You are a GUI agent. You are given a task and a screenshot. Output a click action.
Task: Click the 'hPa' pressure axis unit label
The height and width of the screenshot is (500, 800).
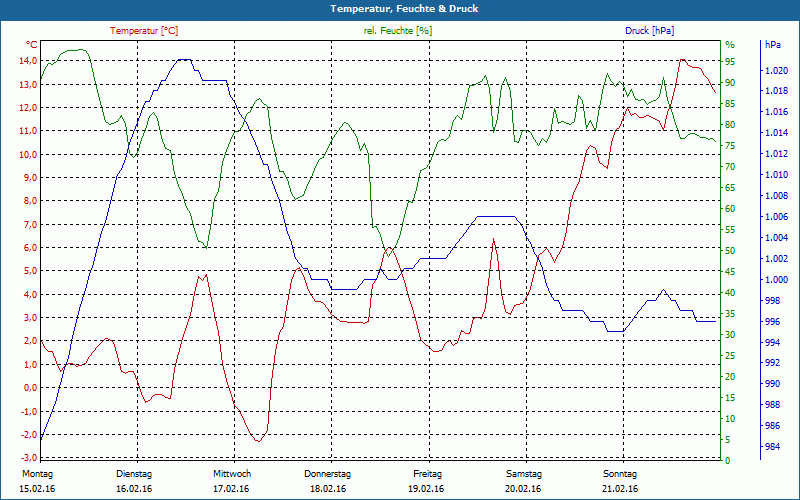pyautogui.click(x=772, y=45)
